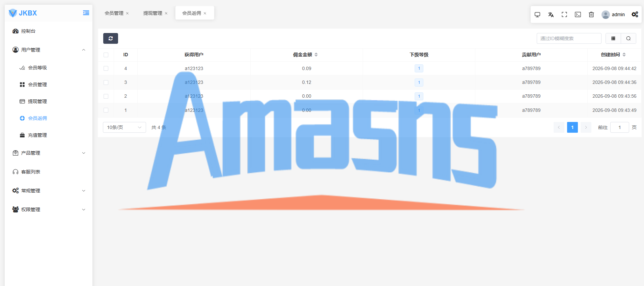Check the row with ID 3
The image size is (644, 286).
point(106,83)
